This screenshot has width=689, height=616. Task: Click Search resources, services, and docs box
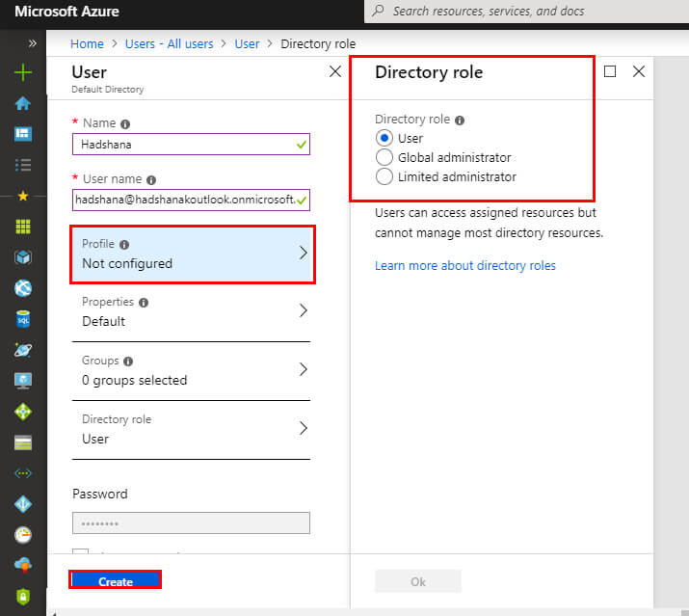click(526, 11)
